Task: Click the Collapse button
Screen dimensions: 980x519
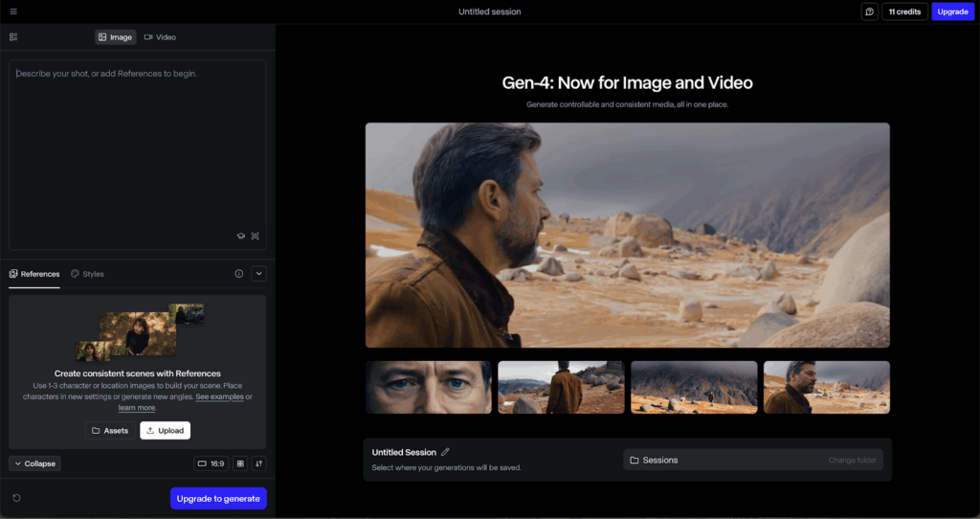Action: click(34, 463)
